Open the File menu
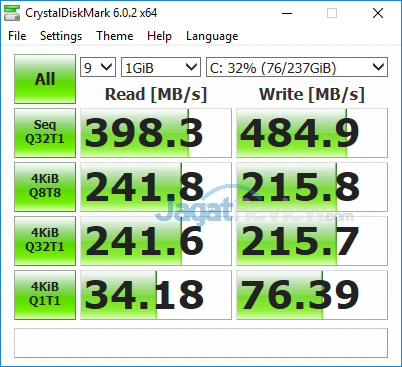Image resolution: width=402 pixels, height=367 pixels. (x=17, y=36)
